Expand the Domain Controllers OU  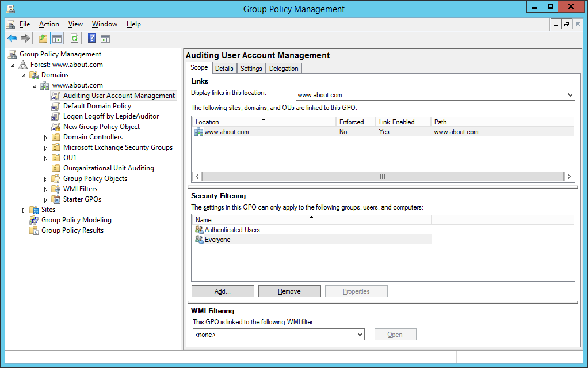click(46, 138)
